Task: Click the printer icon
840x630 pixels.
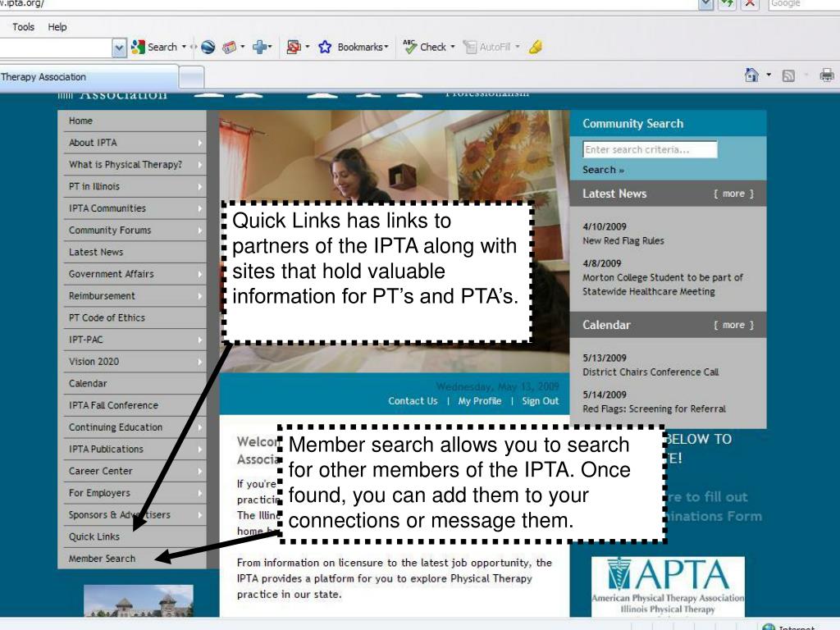Action: pos(827,75)
